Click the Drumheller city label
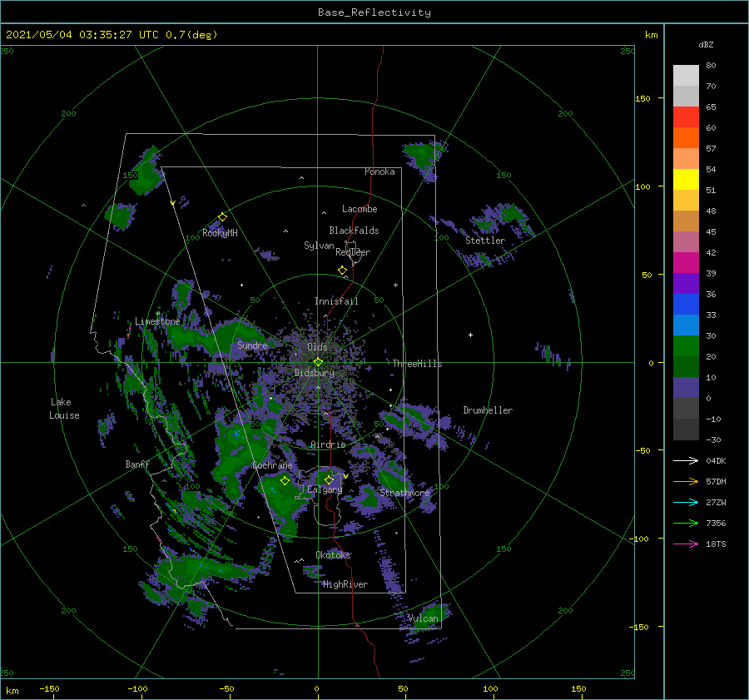 coord(488,410)
